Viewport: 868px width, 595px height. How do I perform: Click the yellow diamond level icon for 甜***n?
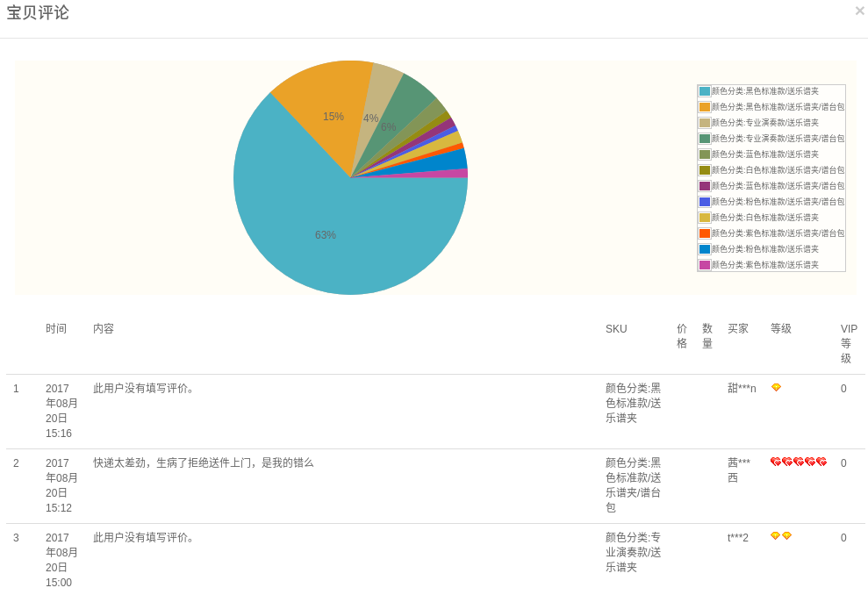pyautogui.click(x=776, y=387)
